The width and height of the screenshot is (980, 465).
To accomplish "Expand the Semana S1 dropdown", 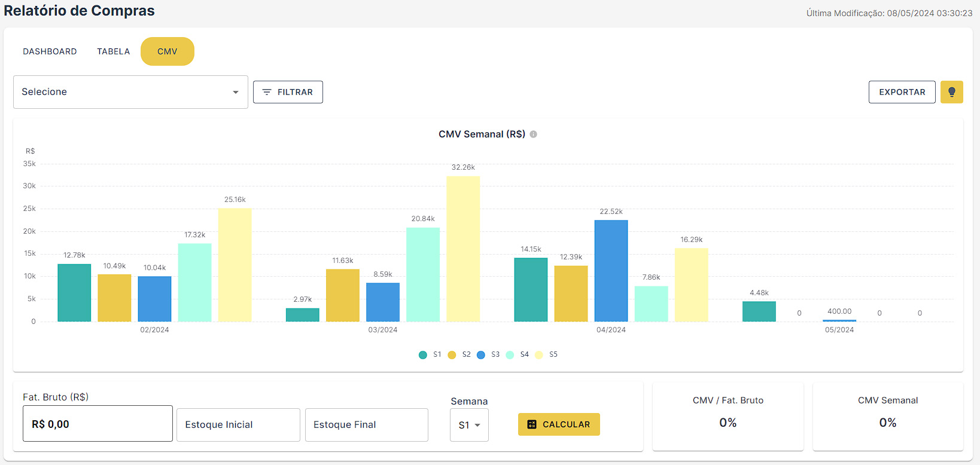I will click(469, 425).
